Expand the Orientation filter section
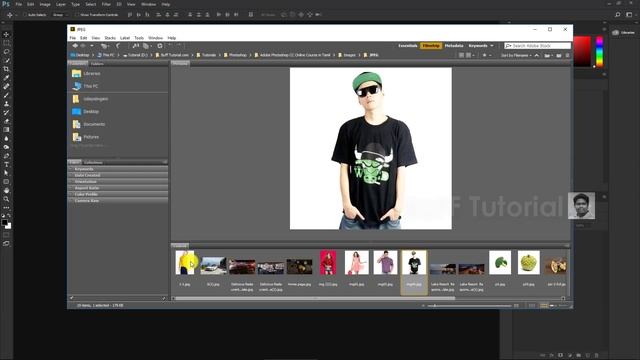 pyautogui.click(x=118, y=182)
